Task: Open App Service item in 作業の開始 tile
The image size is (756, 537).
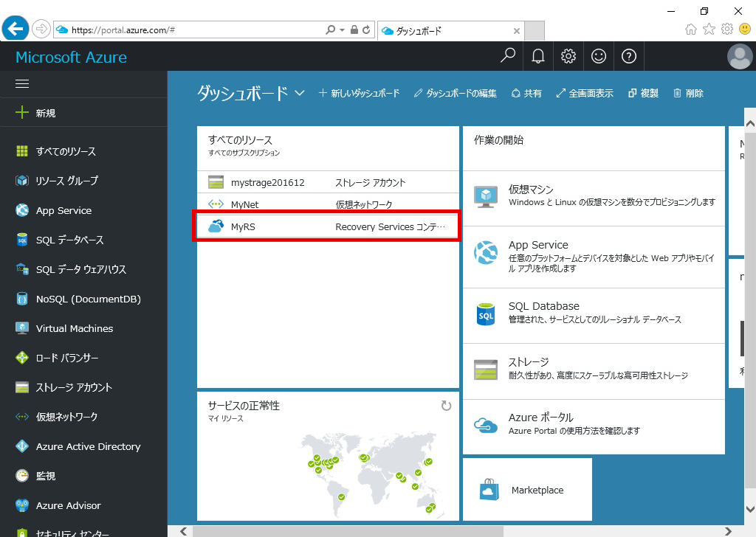Action: (x=594, y=257)
